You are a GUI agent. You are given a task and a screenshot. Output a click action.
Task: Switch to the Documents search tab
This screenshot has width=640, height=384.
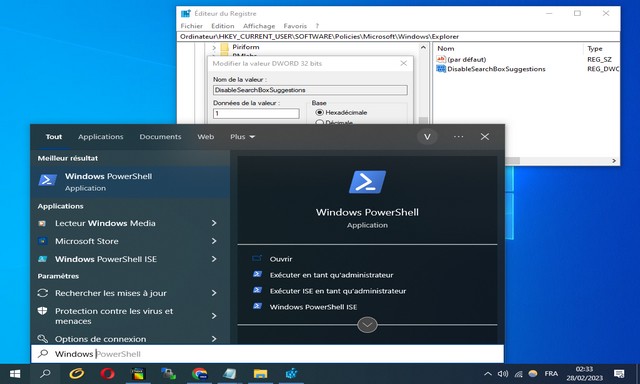tap(160, 137)
